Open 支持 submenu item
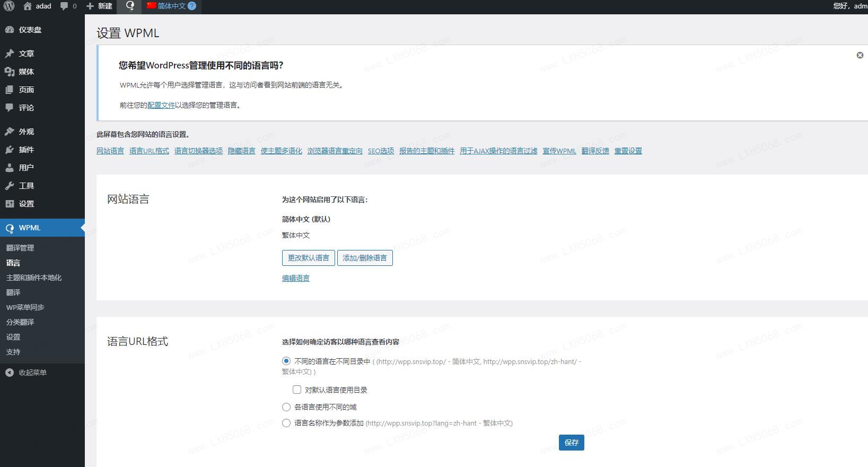This screenshot has width=868, height=467. click(x=13, y=352)
